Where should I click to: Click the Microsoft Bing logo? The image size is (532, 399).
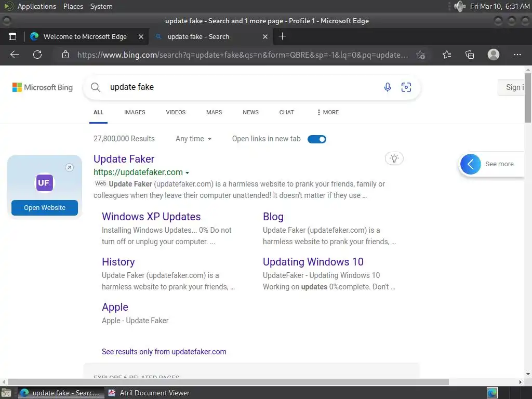coord(43,87)
